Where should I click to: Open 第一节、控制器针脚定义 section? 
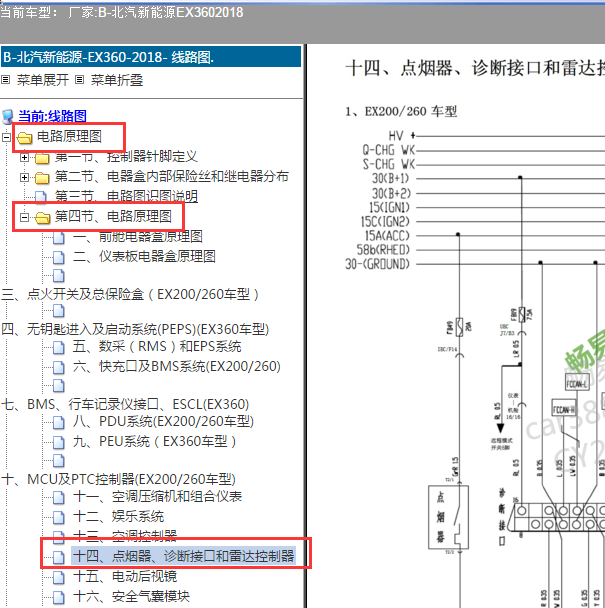click(x=126, y=157)
